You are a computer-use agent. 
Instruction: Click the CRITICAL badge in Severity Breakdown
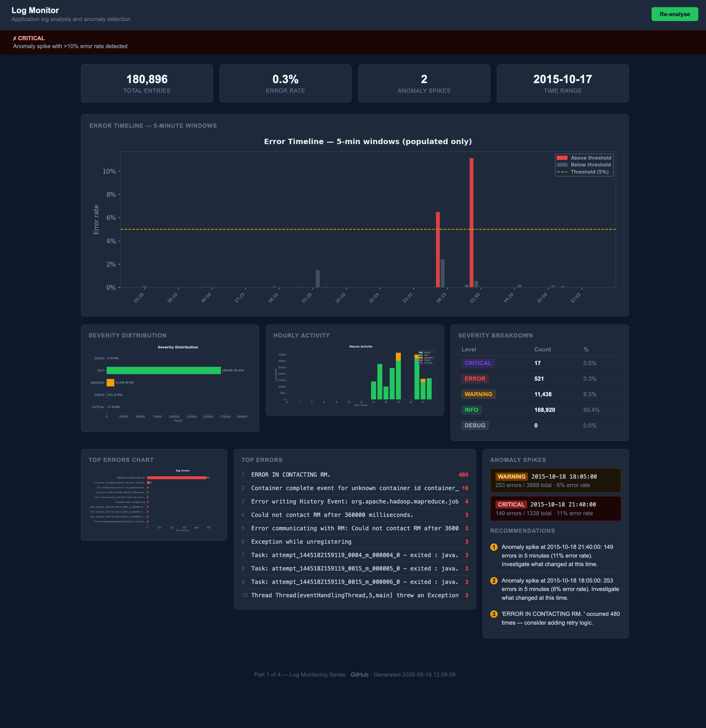pos(478,363)
